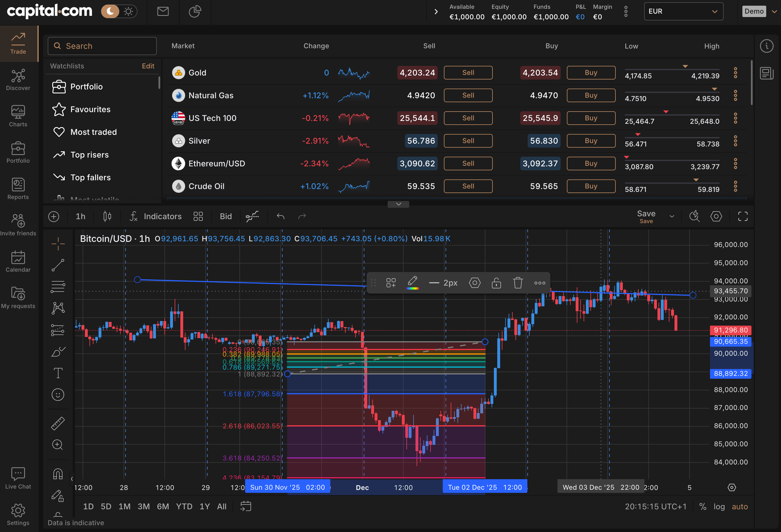
Task: Lock the selected trend line
Action: (496, 283)
